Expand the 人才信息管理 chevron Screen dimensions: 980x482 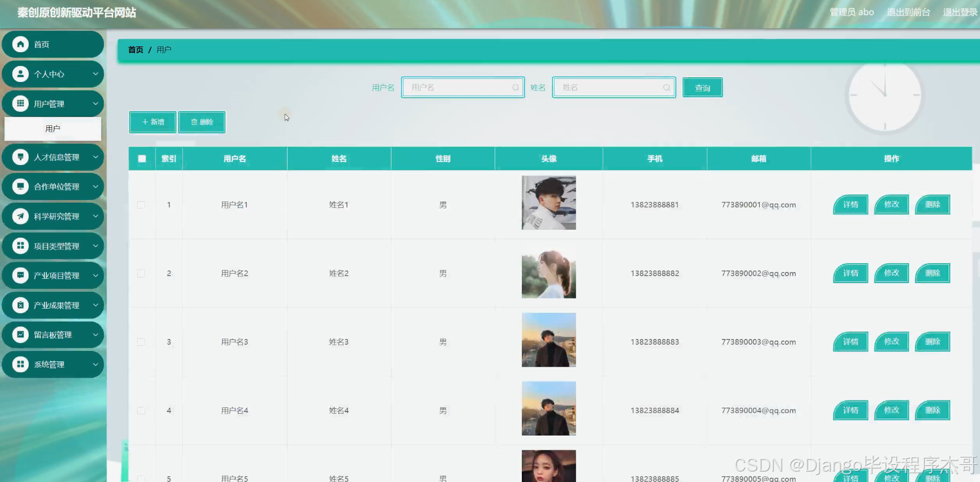95,157
